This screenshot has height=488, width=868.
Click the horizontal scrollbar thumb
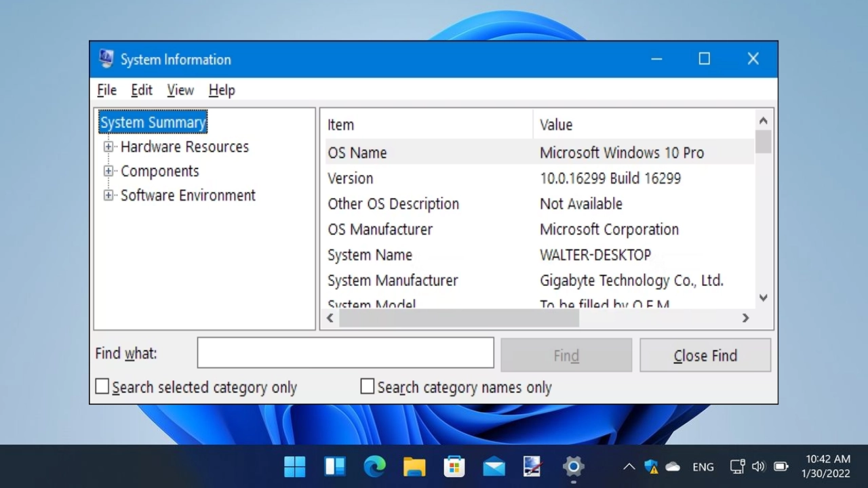tap(459, 318)
